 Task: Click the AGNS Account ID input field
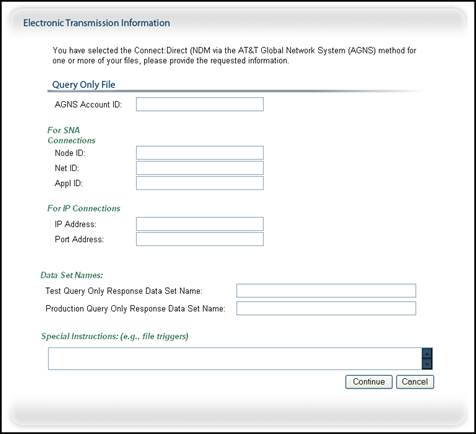(x=200, y=104)
